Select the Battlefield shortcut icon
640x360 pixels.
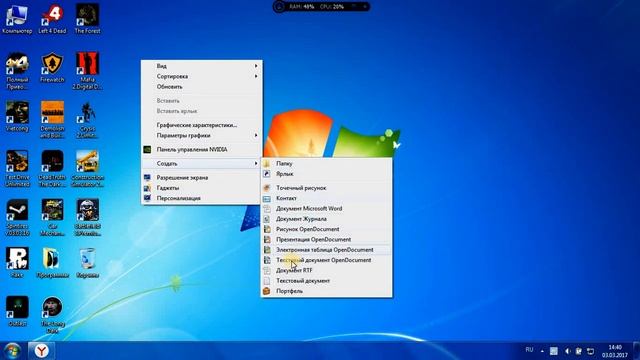tap(87, 218)
